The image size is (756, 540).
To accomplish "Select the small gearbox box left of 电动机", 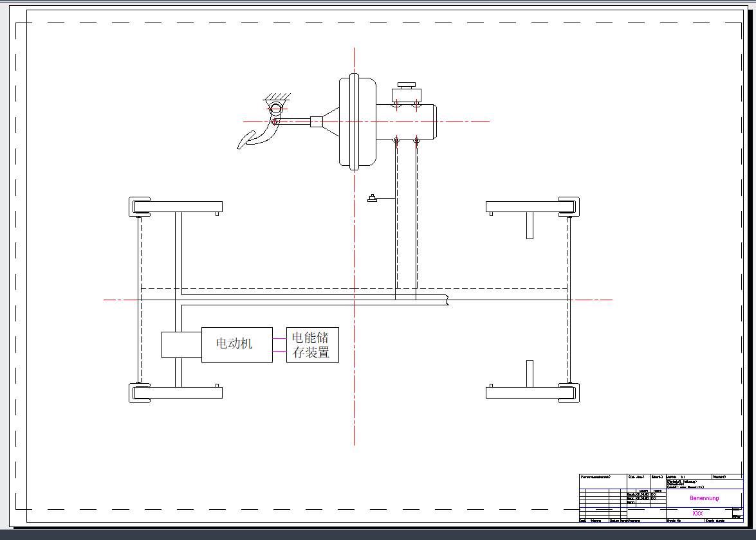I will (x=181, y=345).
